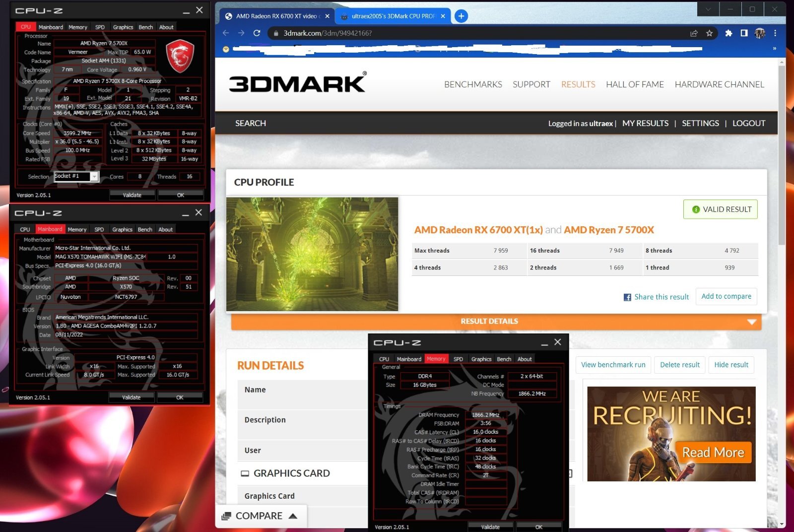
Task: Click the browser back arrow
Action: [x=226, y=33]
